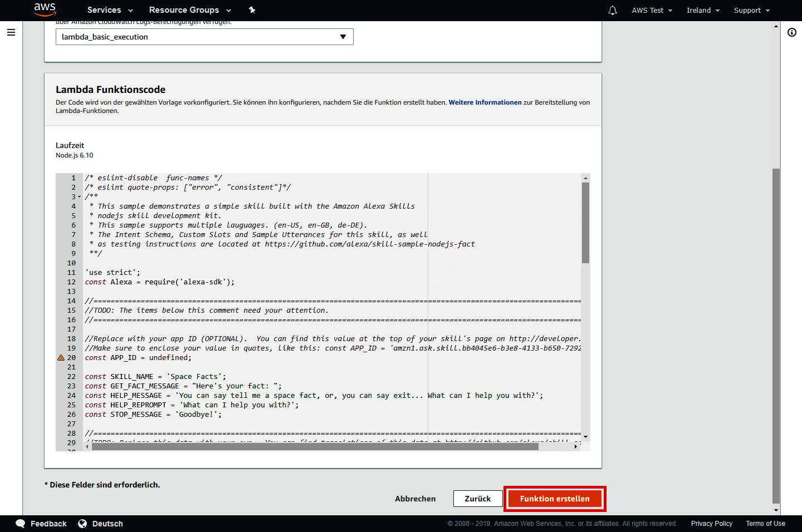Collapse the code block at line 3

(x=79, y=196)
